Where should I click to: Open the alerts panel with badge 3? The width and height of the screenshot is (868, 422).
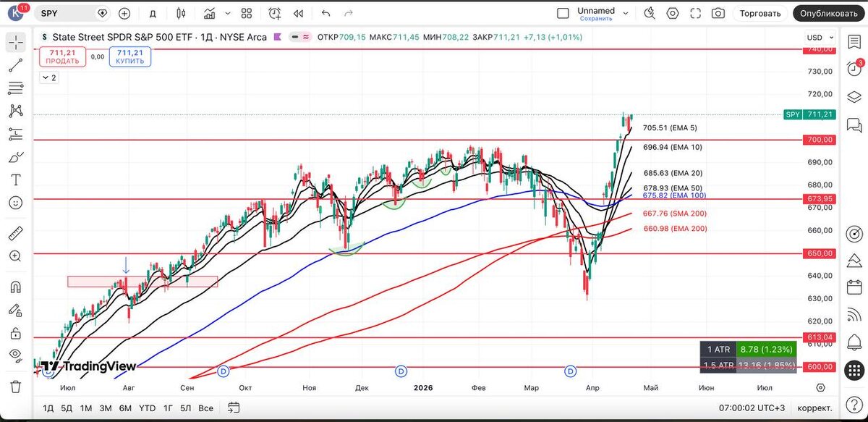tap(854, 70)
